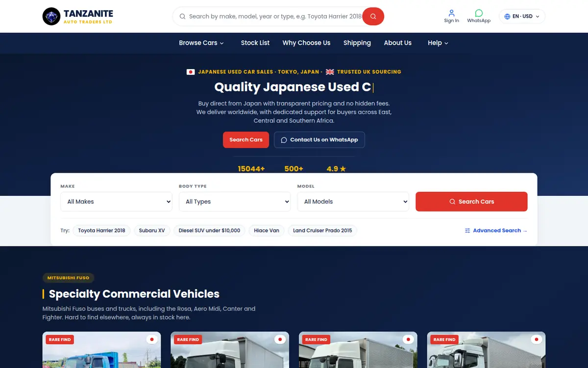Select Diesel SUV under $10,000 chip

(x=209, y=231)
